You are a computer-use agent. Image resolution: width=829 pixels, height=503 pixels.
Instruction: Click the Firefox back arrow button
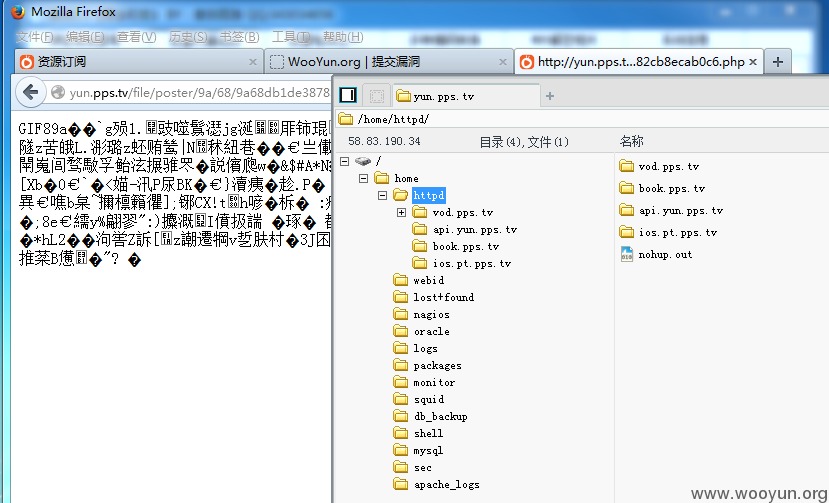pyautogui.click(x=31, y=92)
